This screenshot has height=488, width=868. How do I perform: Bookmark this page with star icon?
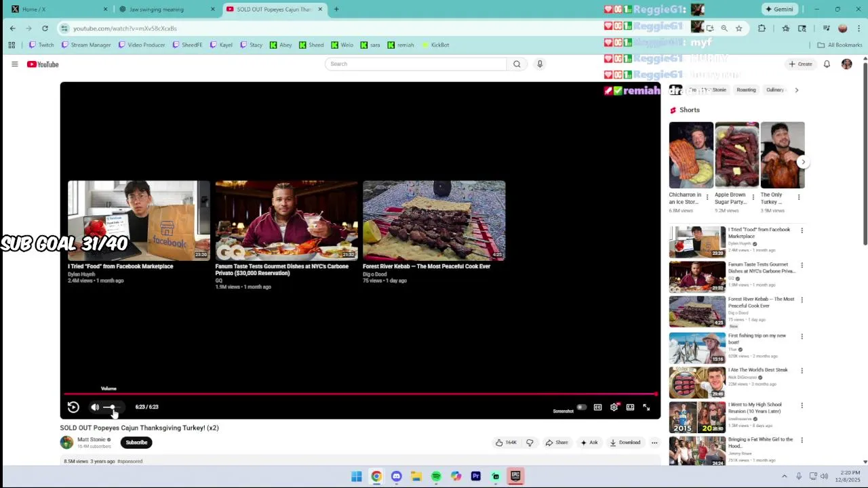coord(738,28)
